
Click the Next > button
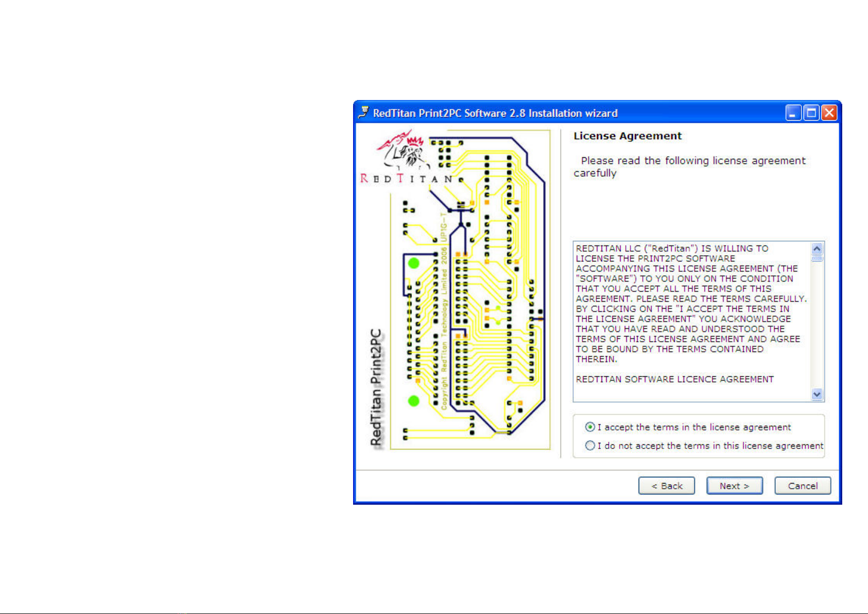pos(735,486)
